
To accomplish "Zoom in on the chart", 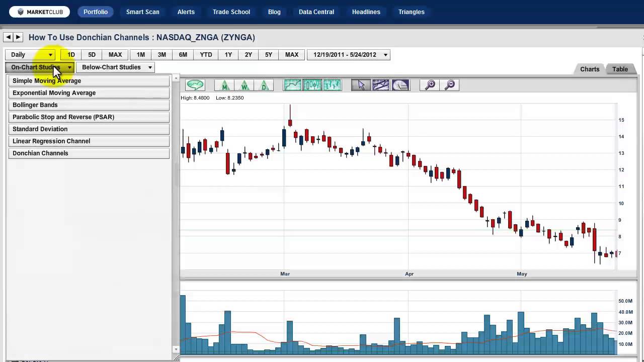I will 430,85.
